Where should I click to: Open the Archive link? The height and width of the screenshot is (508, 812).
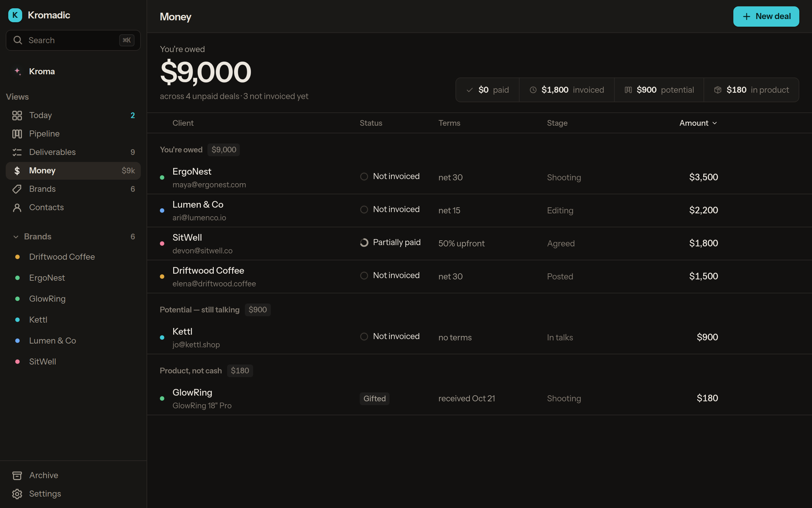coord(73,475)
